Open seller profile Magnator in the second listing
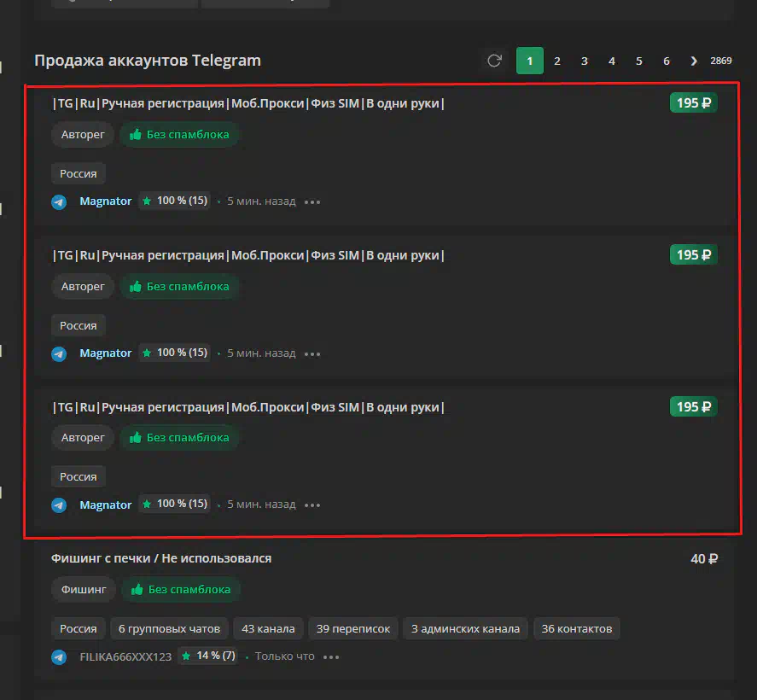This screenshot has height=700, width=757. 106,353
